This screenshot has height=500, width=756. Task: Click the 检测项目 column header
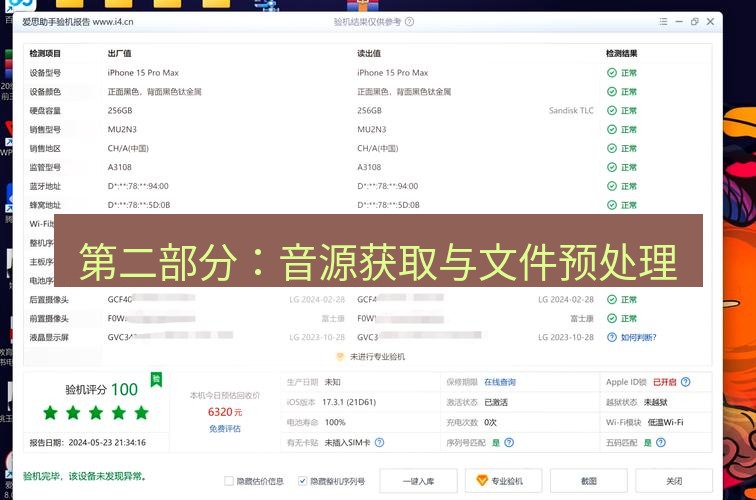(x=45, y=54)
